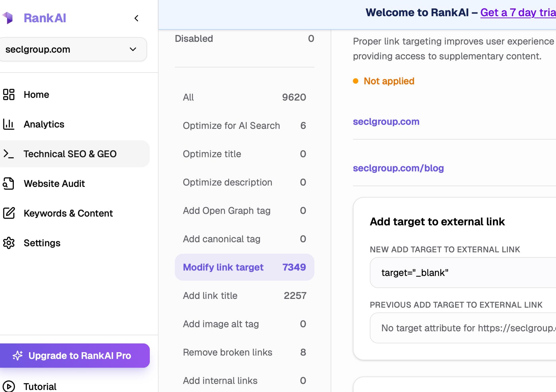The height and width of the screenshot is (392, 556).
Task: Open the seclgroup.com/blog link
Action: (398, 168)
